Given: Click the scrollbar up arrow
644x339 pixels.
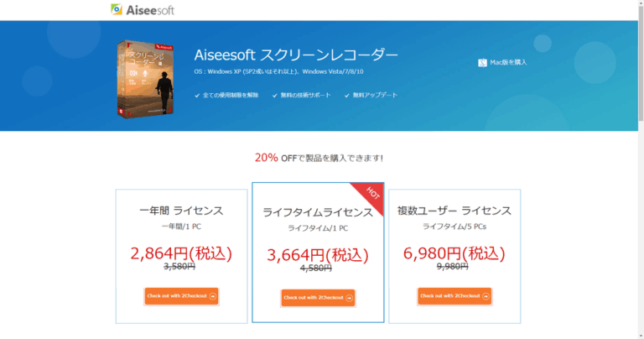Looking at the screenshot, I should click(641, 4).
